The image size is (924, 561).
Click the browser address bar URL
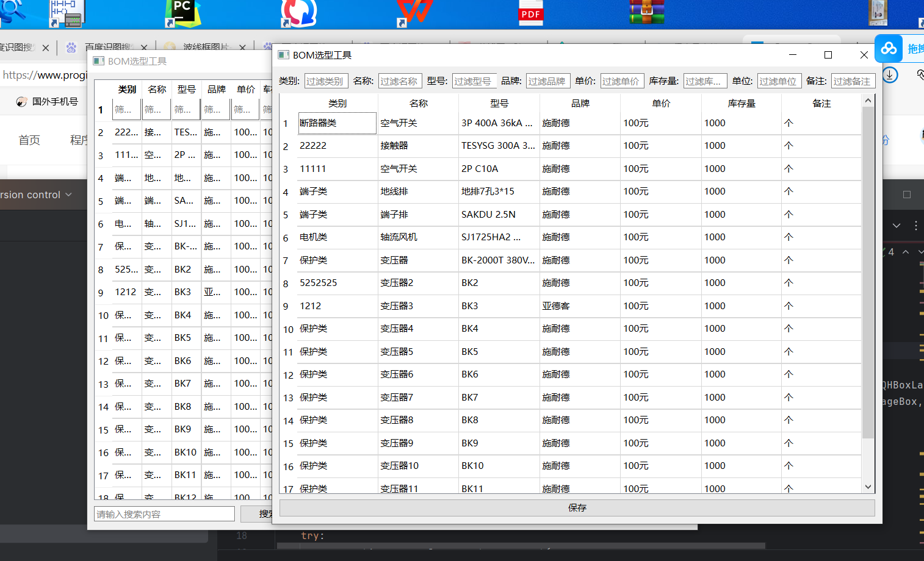(45, 75)
